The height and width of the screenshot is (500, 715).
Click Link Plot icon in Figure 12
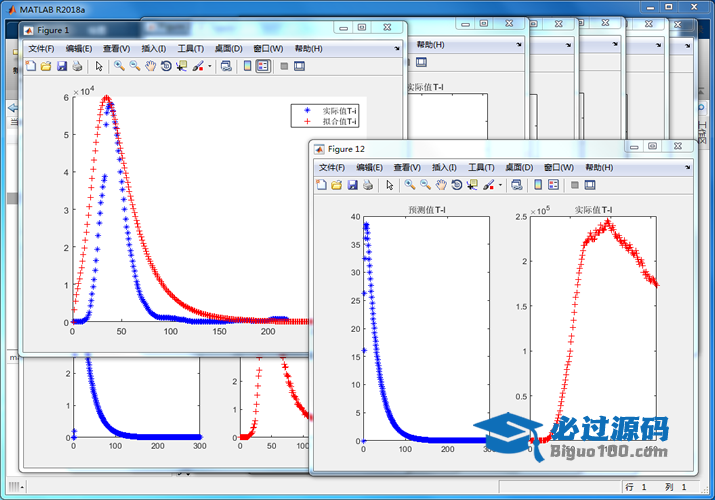(516, 185)
